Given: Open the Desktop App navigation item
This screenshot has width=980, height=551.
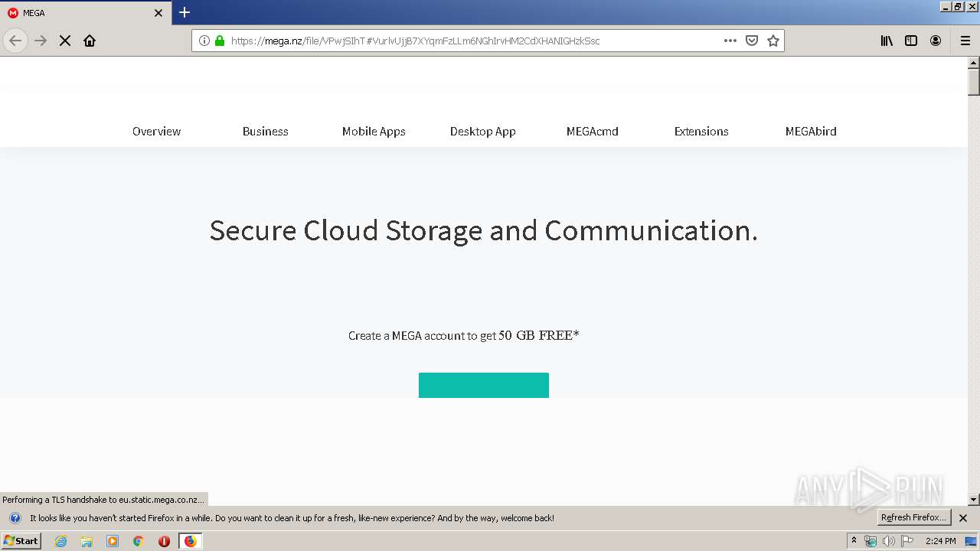Looking at the screenshot, I should [x=483, y=131].
